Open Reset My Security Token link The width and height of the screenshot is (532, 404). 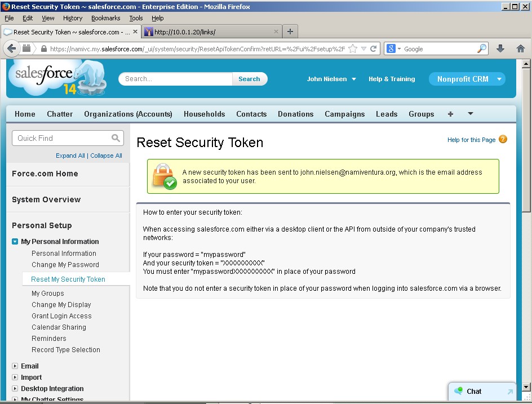(68, 279)
